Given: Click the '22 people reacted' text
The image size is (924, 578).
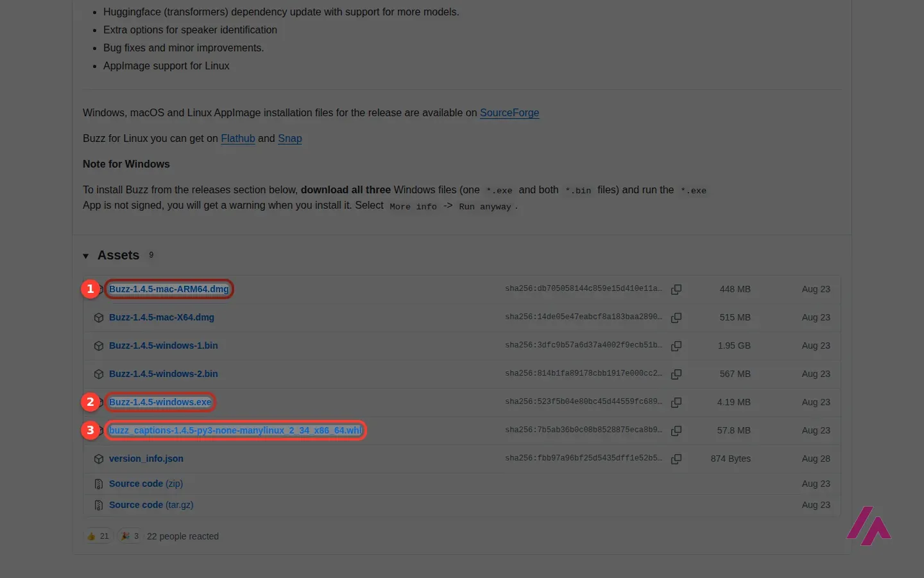Looking at the screenshot, I should [x=183, y=536].
